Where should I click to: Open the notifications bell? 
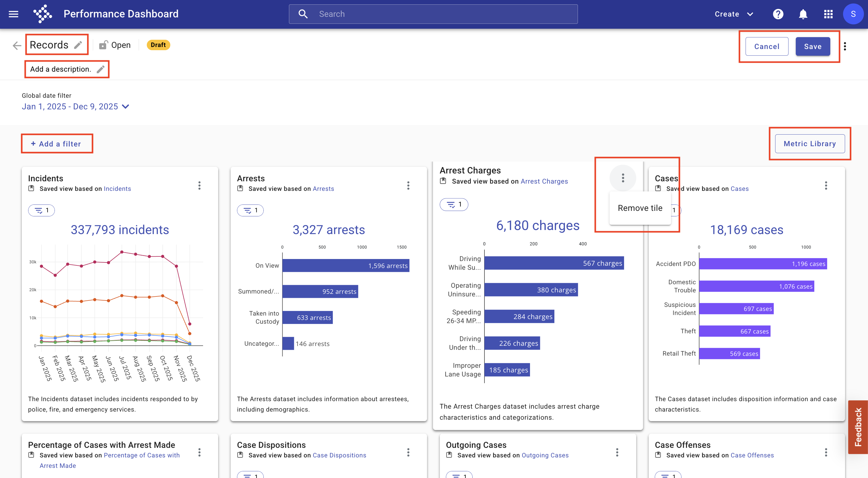803,14
